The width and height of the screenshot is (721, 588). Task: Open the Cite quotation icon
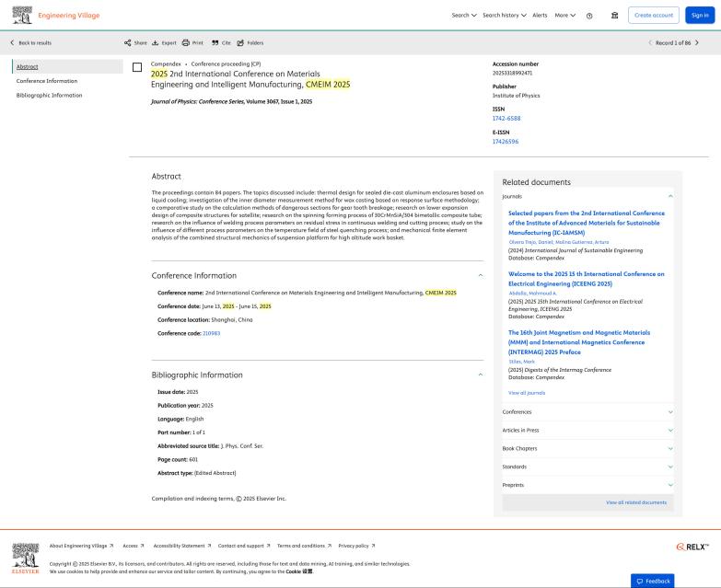coord(215,42)
